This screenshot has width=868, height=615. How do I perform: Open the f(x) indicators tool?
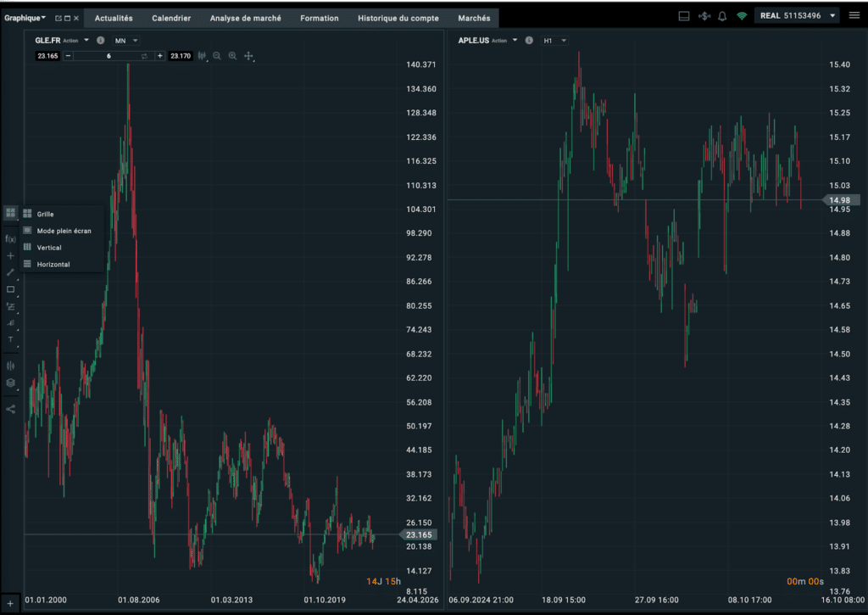(10, 239)
